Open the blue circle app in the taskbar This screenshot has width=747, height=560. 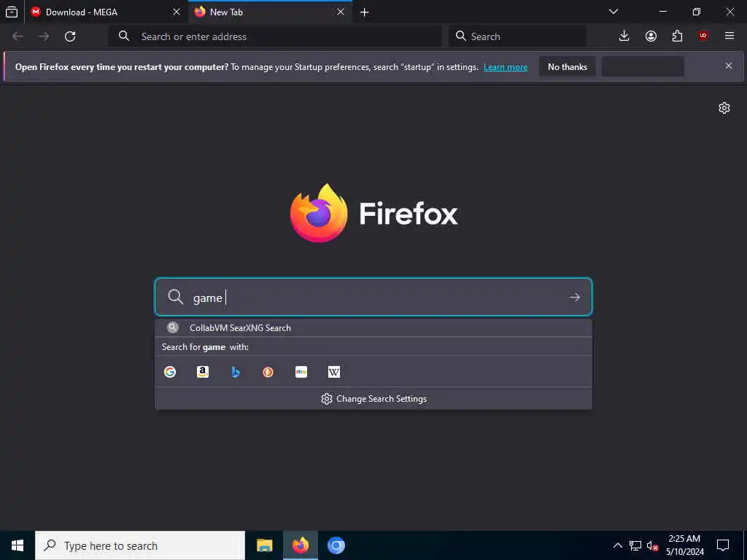tap(336, 545)
